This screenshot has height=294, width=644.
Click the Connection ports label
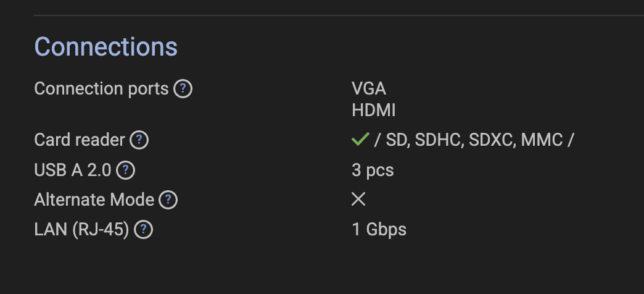pos(101,89)
